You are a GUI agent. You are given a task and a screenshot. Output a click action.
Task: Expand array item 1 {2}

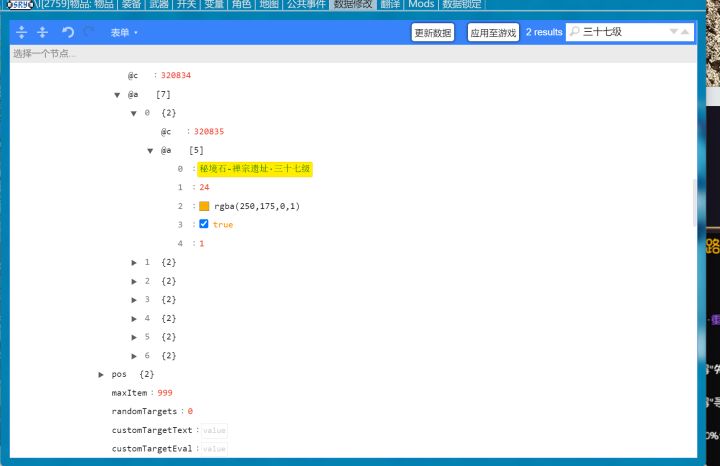point(135,262)
